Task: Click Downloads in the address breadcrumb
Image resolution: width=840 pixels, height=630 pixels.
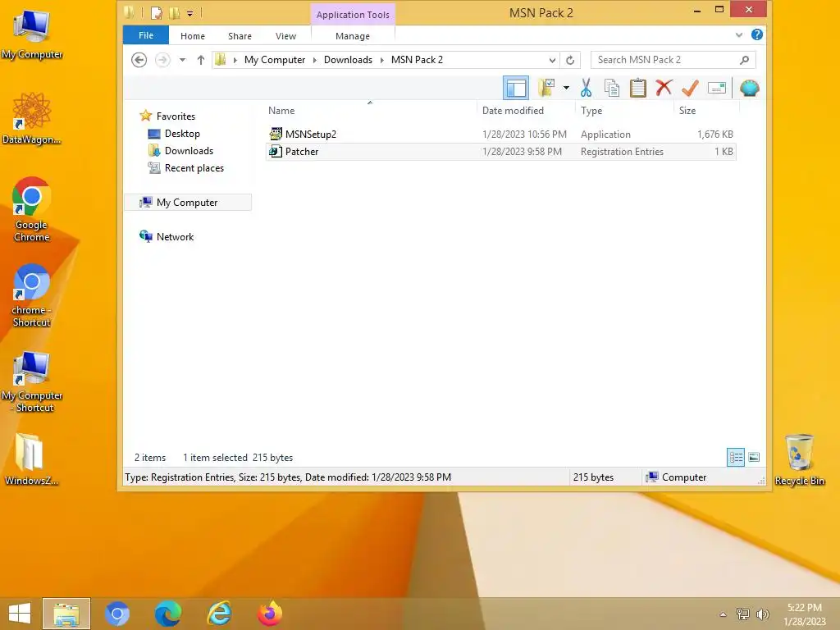Action: 348,59
